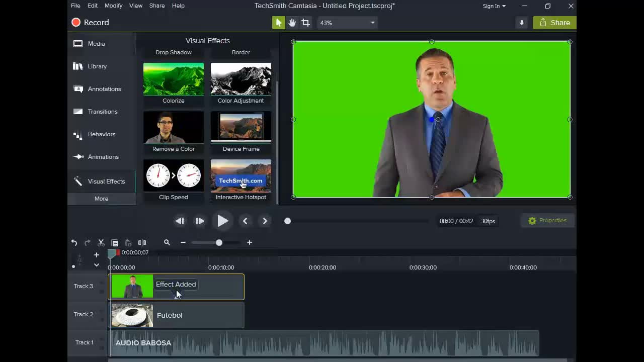Play the video preview
Screen dimensions: 644x362
(222, 221)
